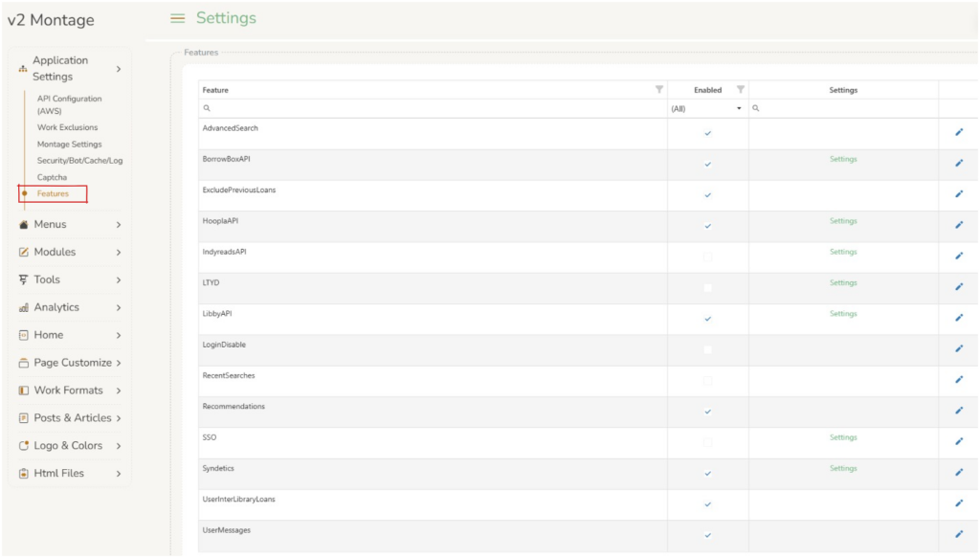Open the Enabled (All) filter dropdown

click(x=707, y=109)
